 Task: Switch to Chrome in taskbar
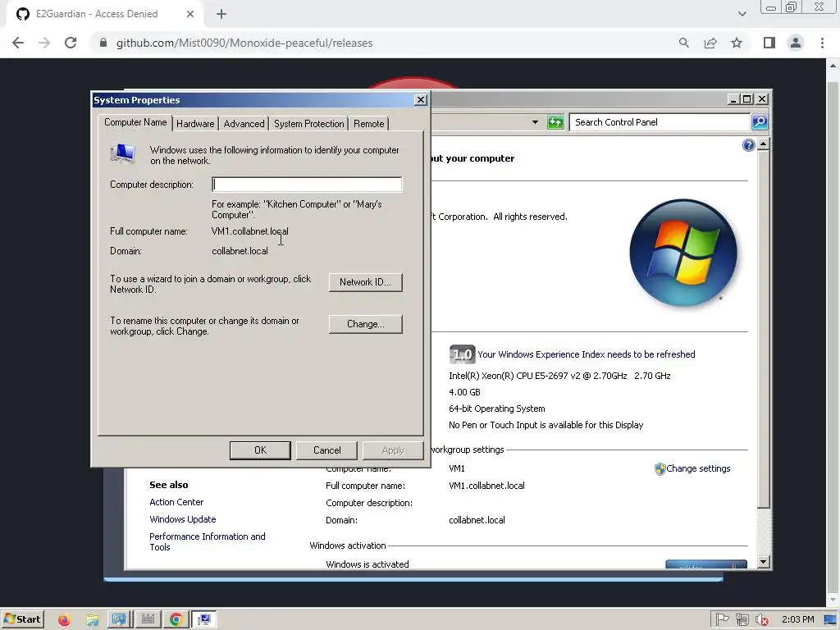(x=176, y=619)
